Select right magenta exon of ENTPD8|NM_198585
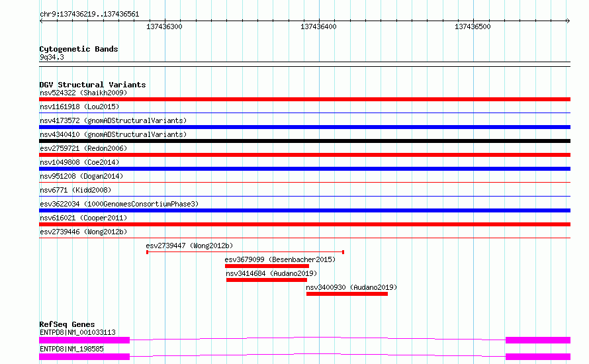589x364 pixels. pos(538,357)
